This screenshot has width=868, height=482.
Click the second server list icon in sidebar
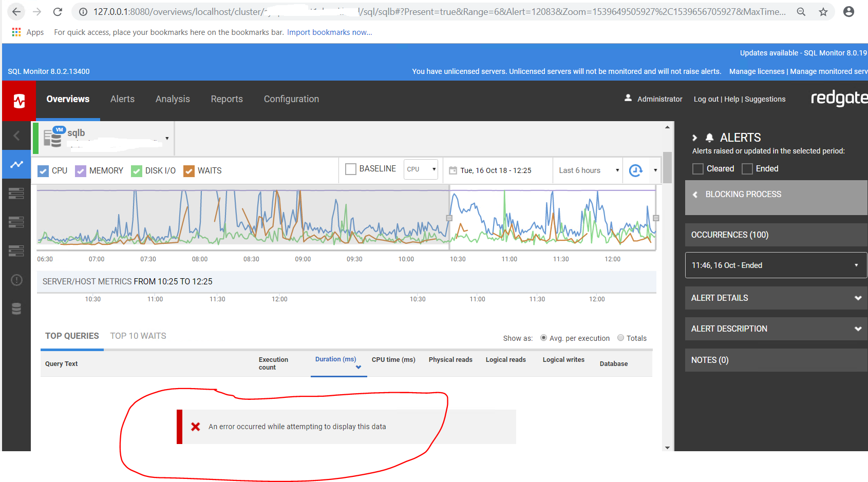pyautogui.click(x=16, y=222)
